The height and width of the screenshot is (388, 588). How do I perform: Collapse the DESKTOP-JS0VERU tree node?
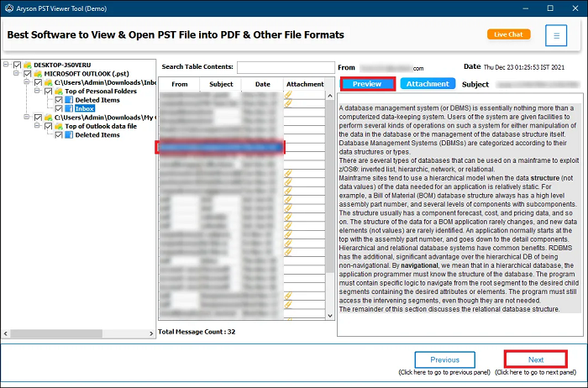6,65
